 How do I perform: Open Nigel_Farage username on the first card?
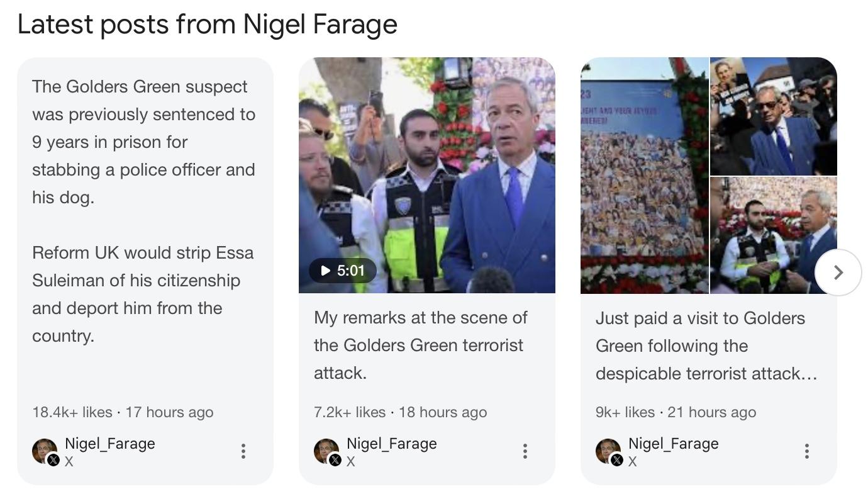point(110,444)
